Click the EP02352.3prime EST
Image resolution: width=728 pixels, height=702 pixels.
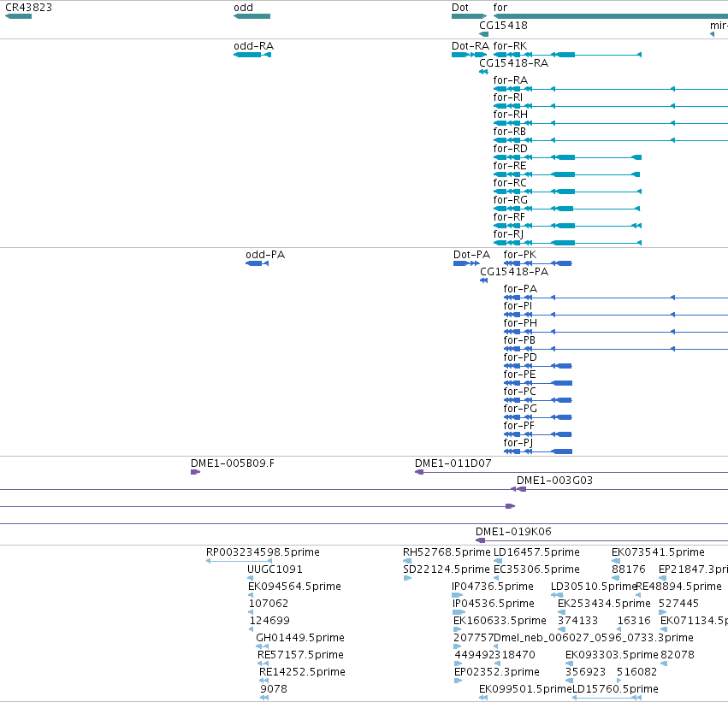tap(458, 681)
